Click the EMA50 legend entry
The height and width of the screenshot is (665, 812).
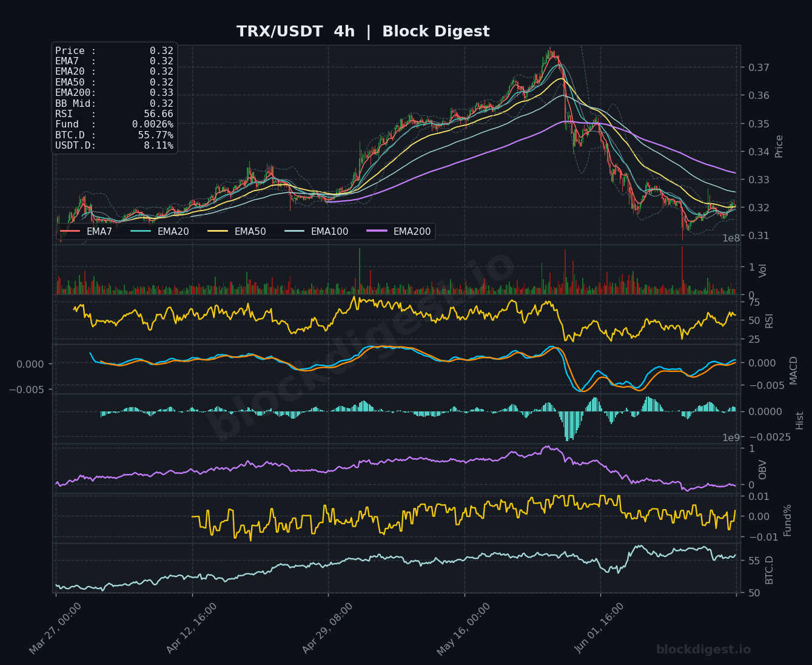point(237,231)
